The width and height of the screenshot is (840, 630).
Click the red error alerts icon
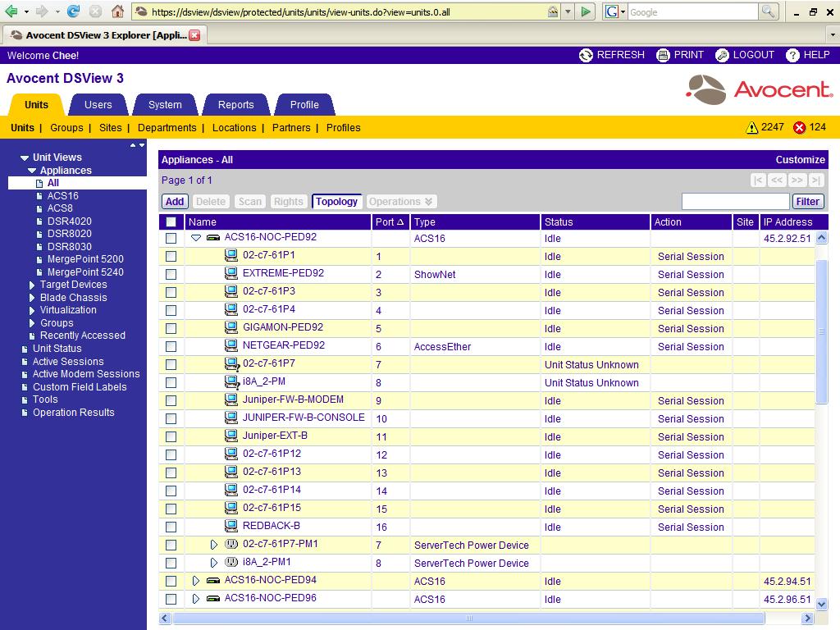[x=799, y=128]
